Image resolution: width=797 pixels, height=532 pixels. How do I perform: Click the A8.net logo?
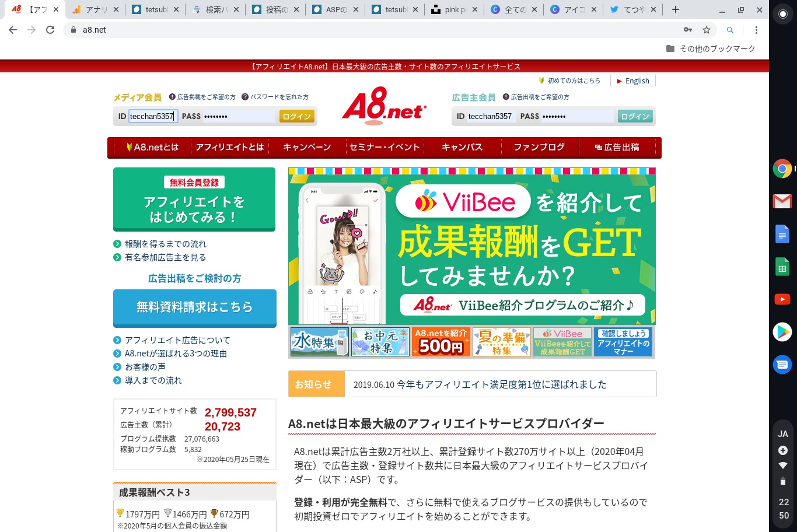click(x=384, y=107)
